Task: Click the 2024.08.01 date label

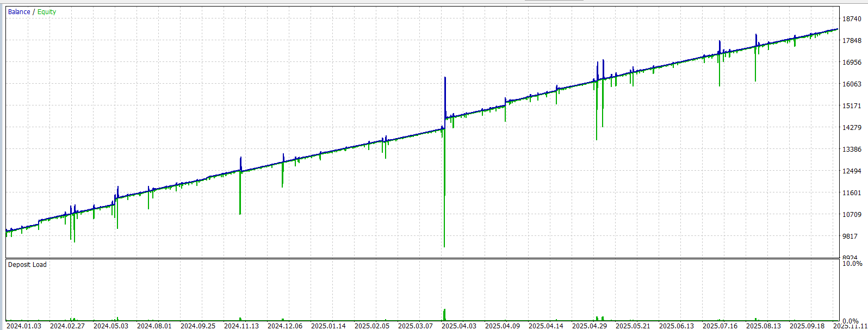Action: 154,326
